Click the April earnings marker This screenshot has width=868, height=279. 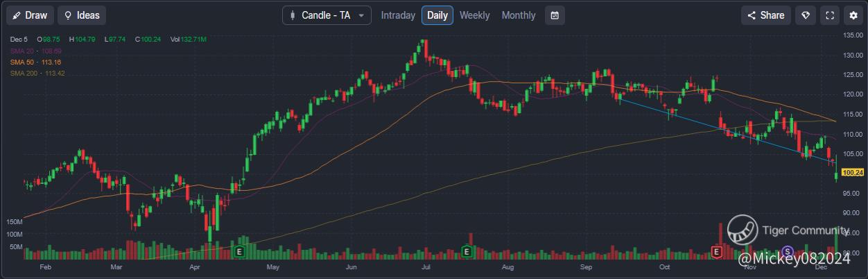click(240, 251)
